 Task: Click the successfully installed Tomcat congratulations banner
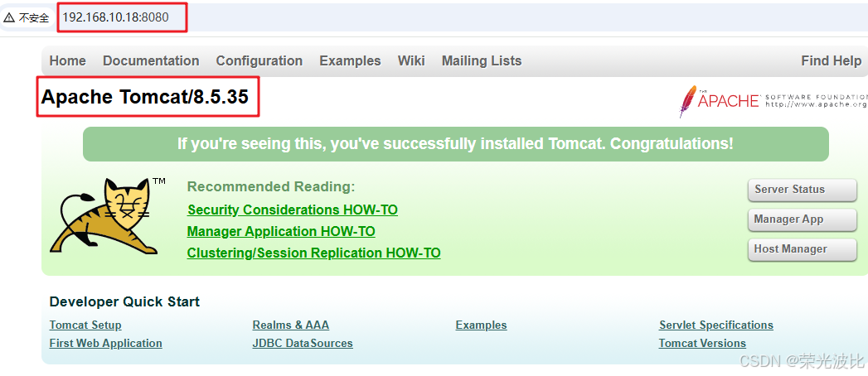[x=456, y=144]
